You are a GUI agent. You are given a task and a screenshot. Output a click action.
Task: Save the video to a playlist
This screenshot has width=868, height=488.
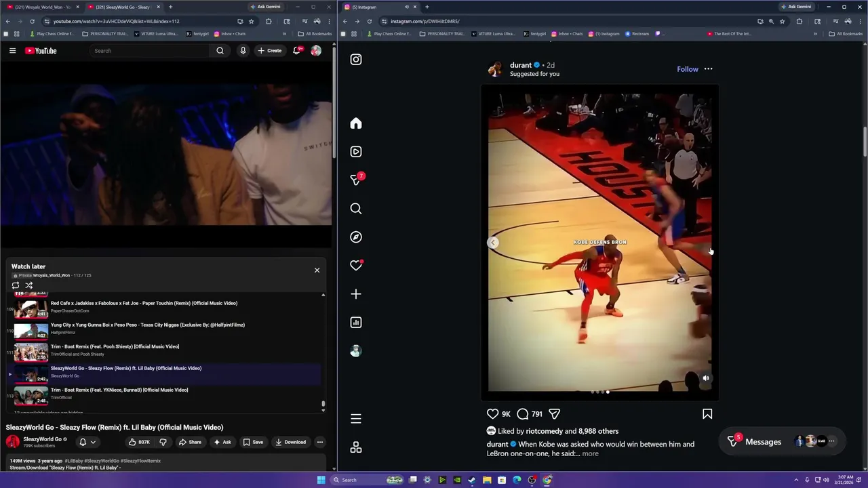pyautogui.click(x=253, y=442)
